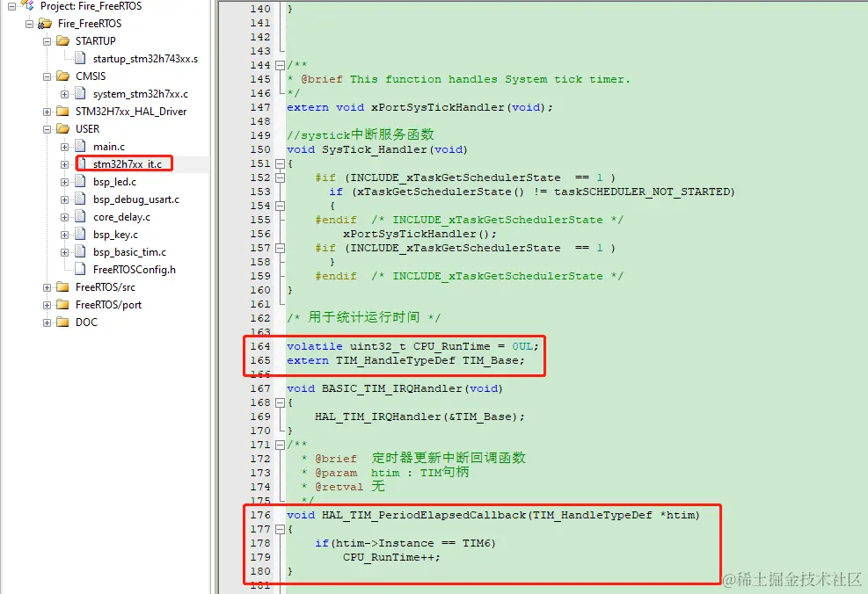Click the file icon of startup_stm32h743xx.s

(81, 58)
